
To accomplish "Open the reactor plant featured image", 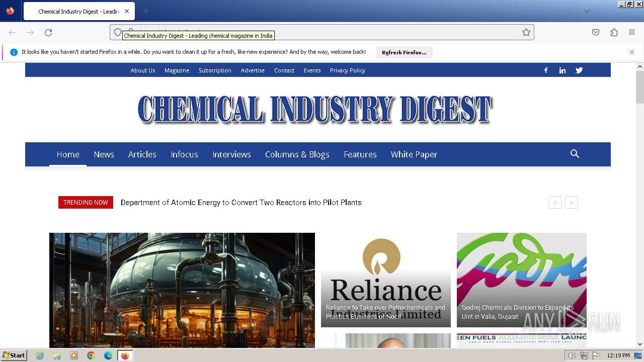I will 182,290.
